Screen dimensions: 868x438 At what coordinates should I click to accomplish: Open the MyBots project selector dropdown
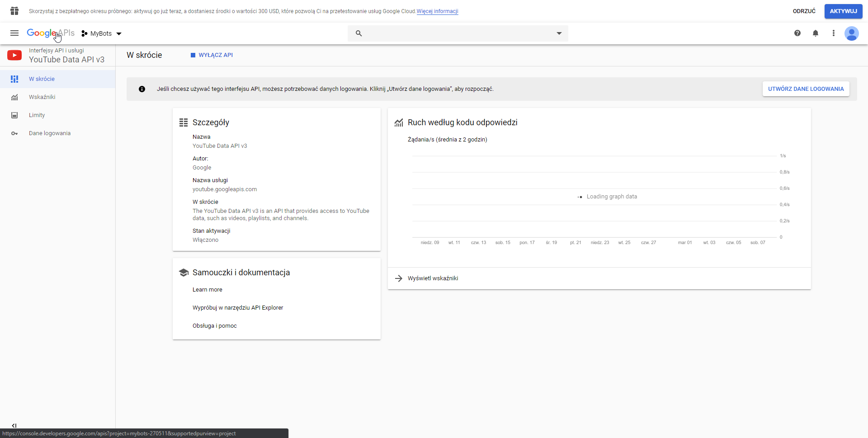[x=102, y=33]
